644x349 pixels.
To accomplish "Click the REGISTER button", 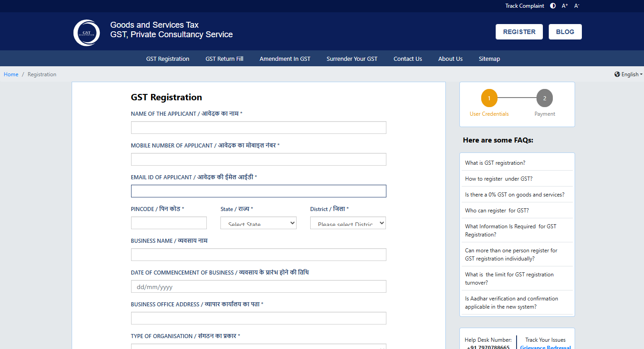I will pyautogui.click(x=519, y=32).
